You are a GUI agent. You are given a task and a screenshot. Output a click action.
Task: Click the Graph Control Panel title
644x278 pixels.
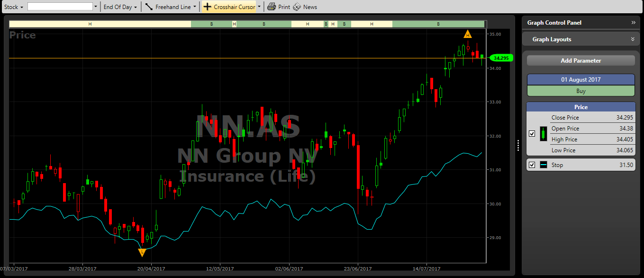554,22
